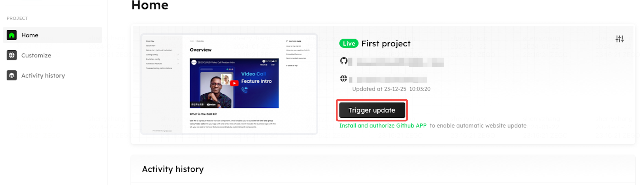Image resolution: width=644 pixels, height=185 pixels.
Task: Click the red YouTube play button in preview
Action: tap(234, 83)
